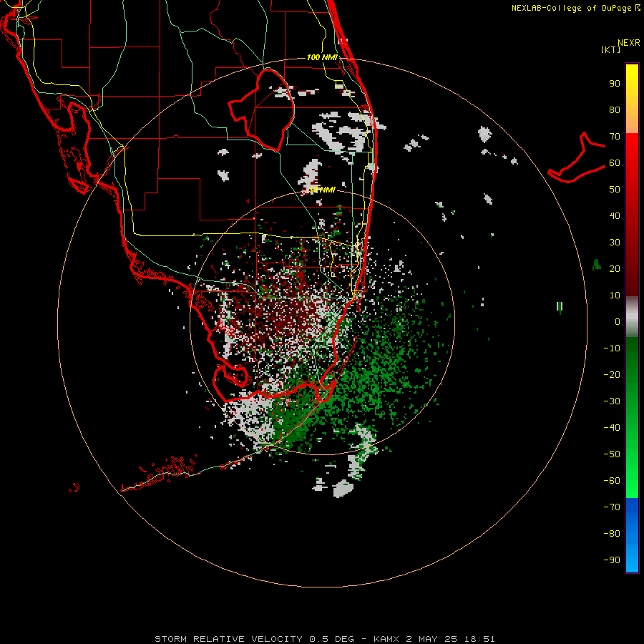
Task: Click the 30 value on the velocity scale
Action: click(615, 243)
